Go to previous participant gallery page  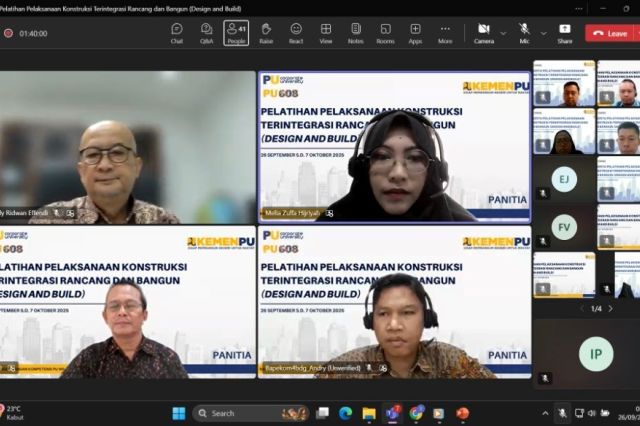[582, 309]
